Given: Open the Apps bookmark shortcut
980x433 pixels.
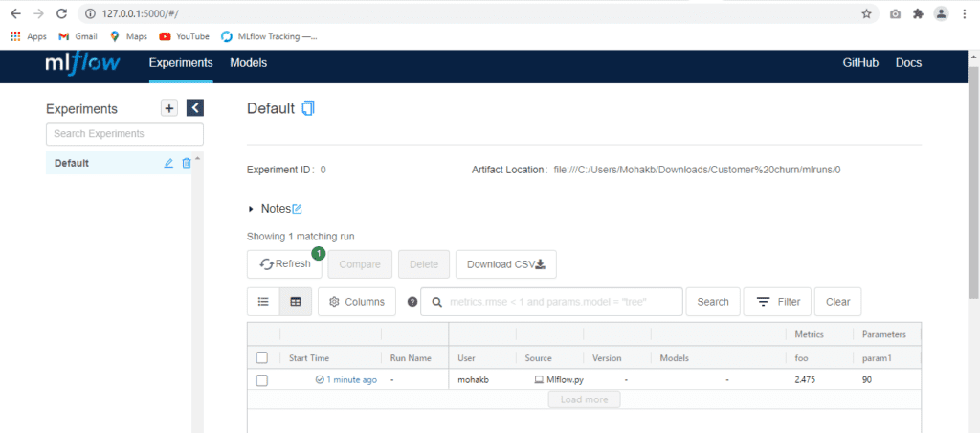Looking at the screenshot, I should [x=29, y=36].
